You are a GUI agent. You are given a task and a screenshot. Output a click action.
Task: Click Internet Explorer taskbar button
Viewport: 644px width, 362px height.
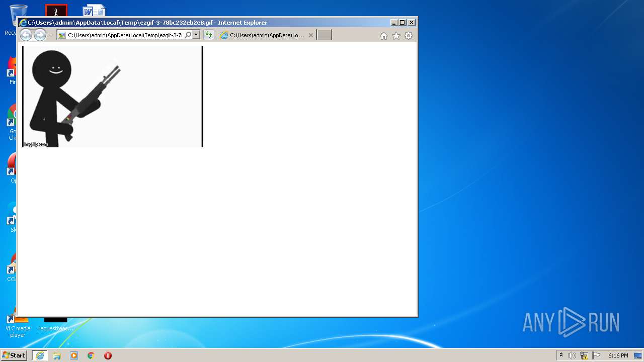(x=40, y=355)
